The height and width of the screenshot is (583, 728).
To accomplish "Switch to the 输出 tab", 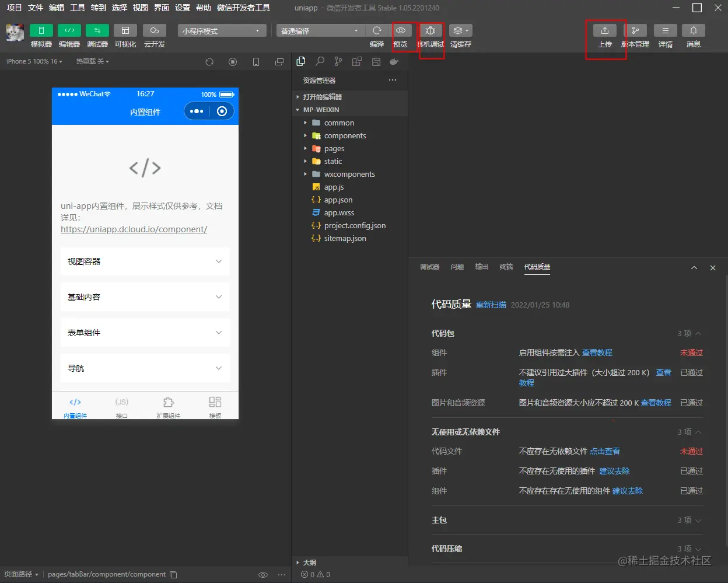I will pos(482,267).
